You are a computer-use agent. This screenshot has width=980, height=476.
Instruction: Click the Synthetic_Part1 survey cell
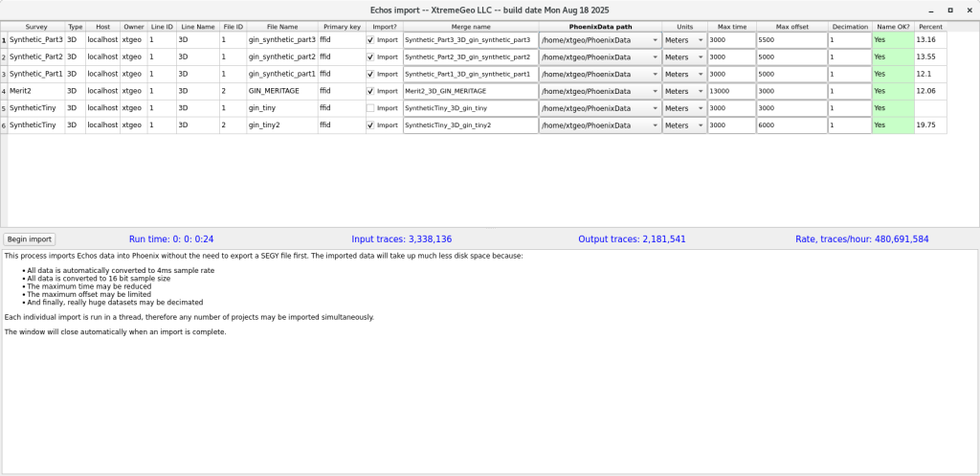coord(36,74)
